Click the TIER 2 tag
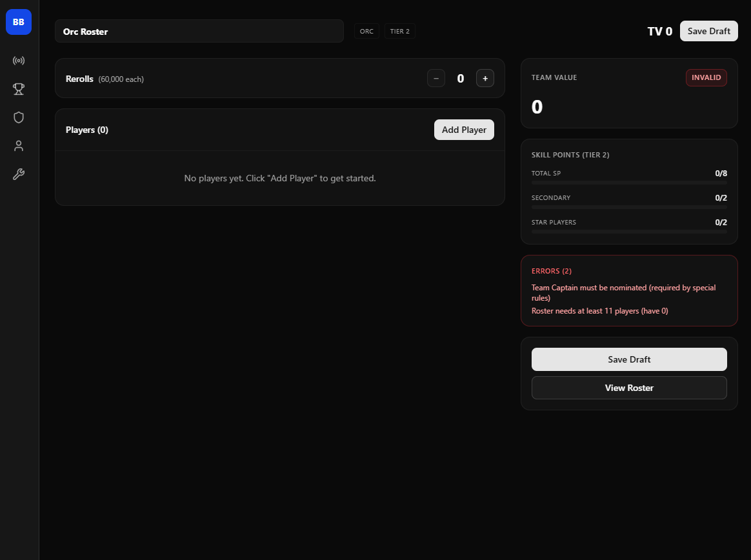Viewport: 751px width, 560px height. coord(400,31)
